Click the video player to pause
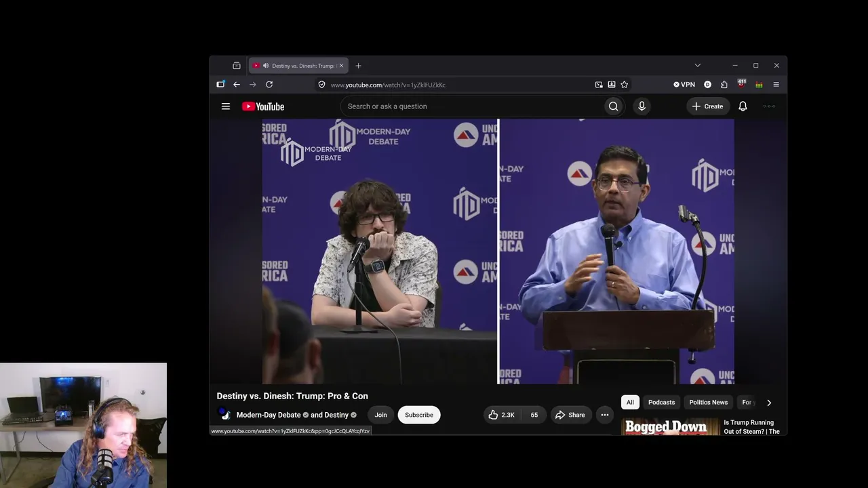 tap(498, 251)
